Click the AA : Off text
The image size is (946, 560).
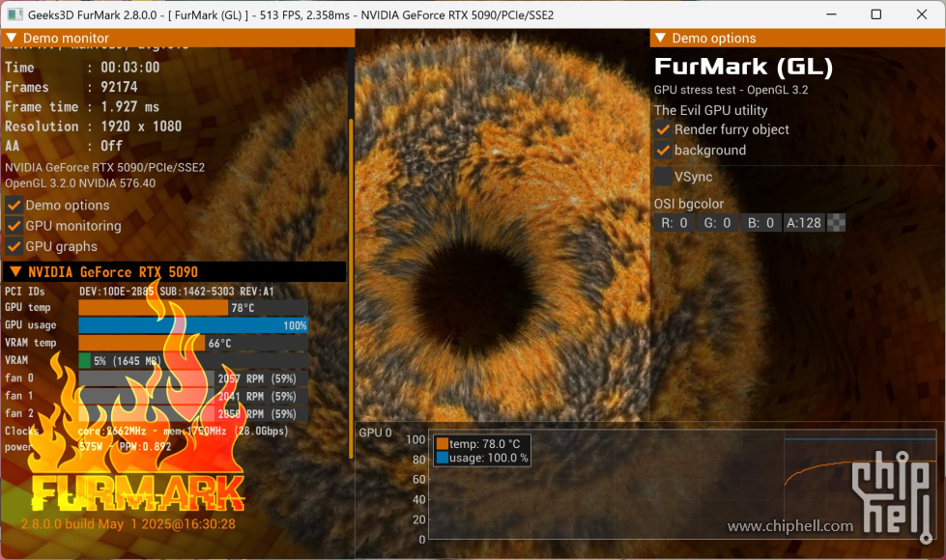[64, 146]
